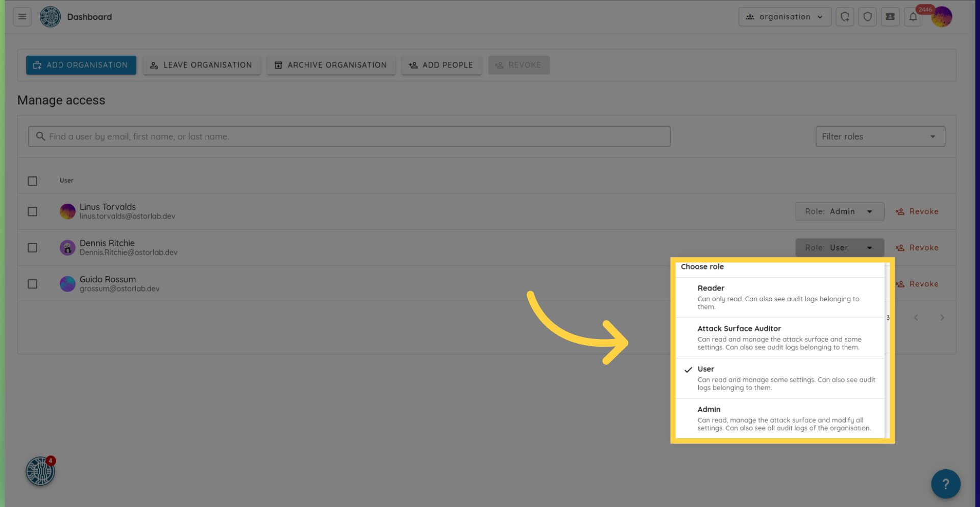Expand the Filter roles dropdown
Image resolution: width=980 pixels, height=507 pixels.
(x=880, y=136)
